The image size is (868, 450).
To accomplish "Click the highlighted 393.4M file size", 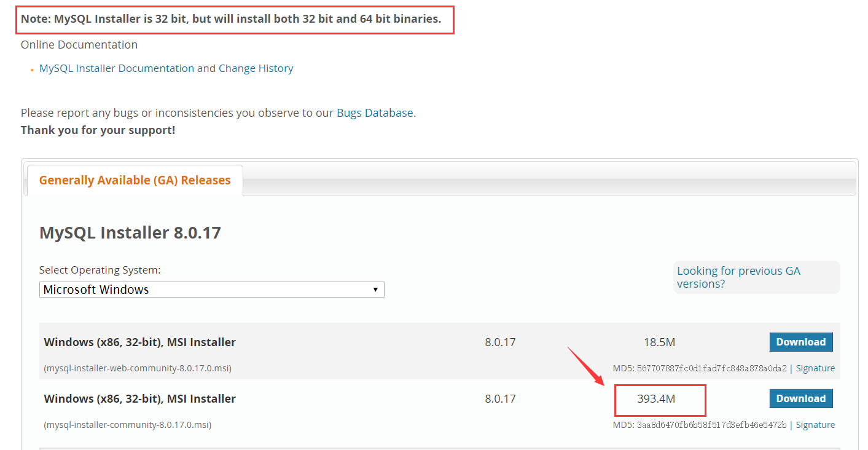I will click(x=660, y=398).
